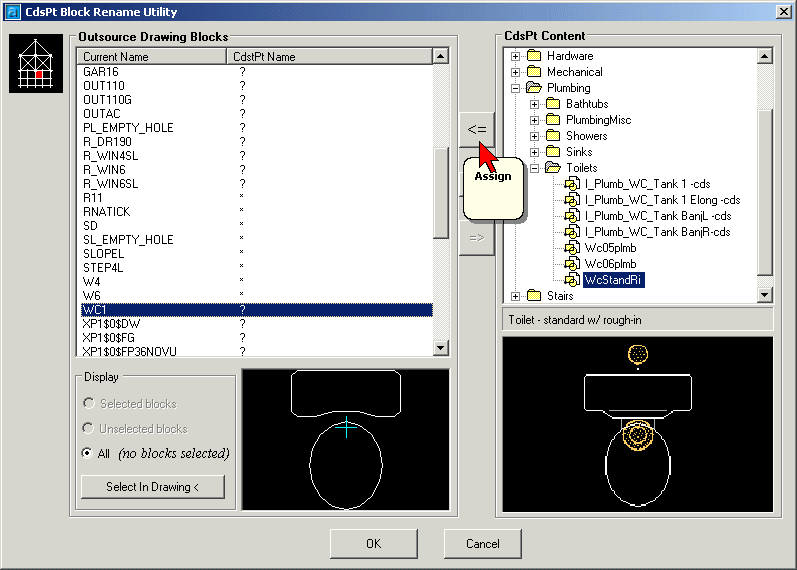Click the block list scrollbar thumb
The width and height of the screenshot is (797, 570).
(441, 192)
